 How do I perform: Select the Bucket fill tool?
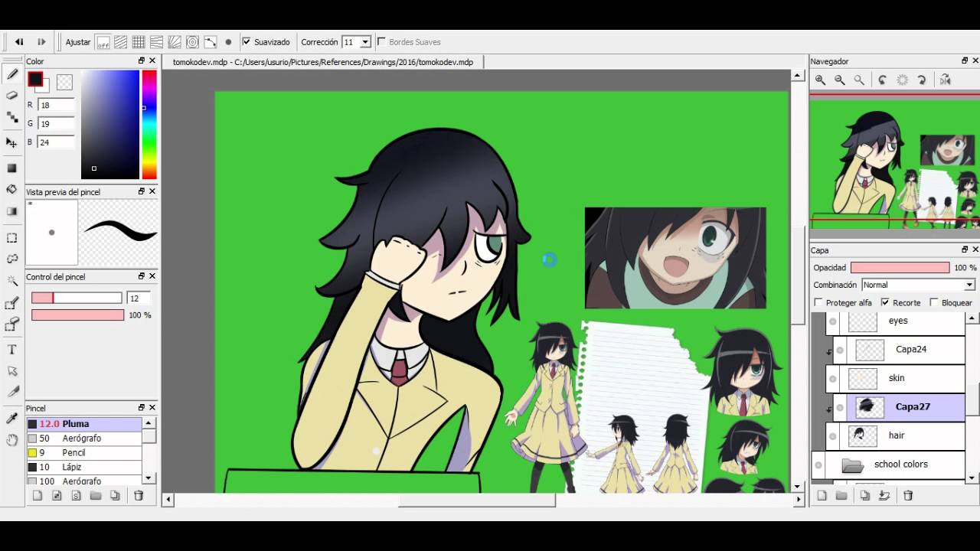11,189
